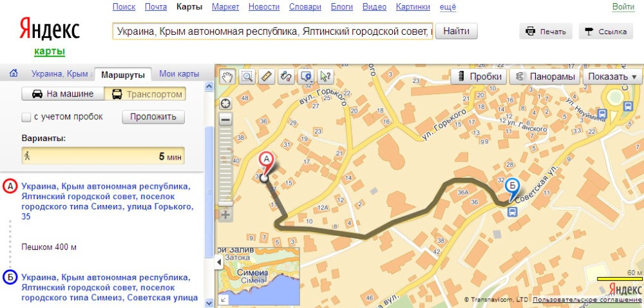Open the Маршруты tab
The width and height of the screenshot is (644, 308).
pos(123,75)
